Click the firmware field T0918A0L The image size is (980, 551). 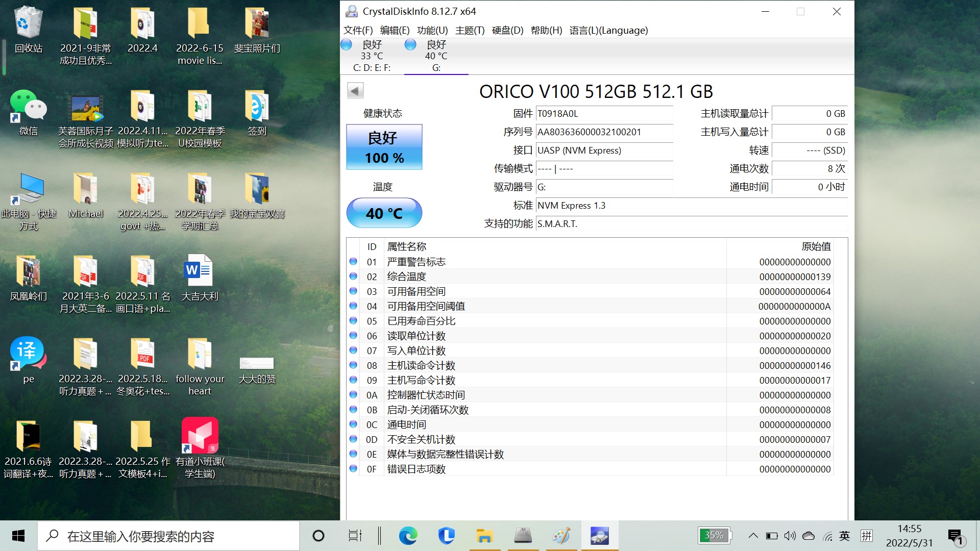coord(604,114)
